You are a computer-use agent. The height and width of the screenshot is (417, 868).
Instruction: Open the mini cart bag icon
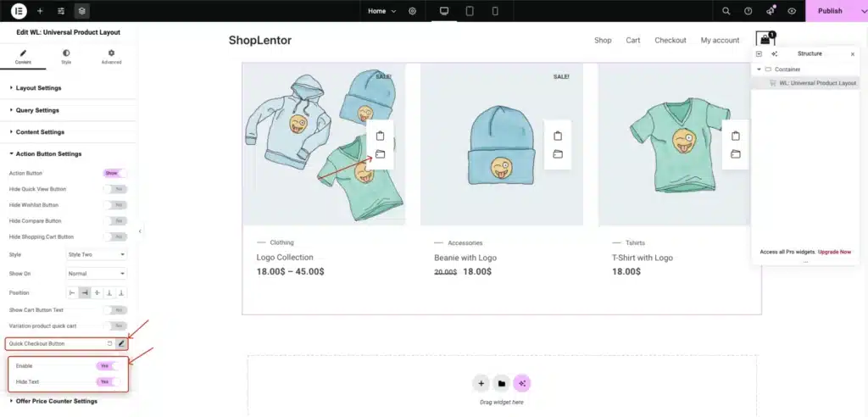765,39
